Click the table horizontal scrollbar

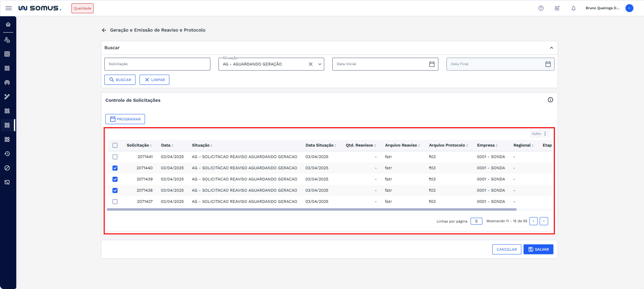pyautogui.click(x=311, y=209)
